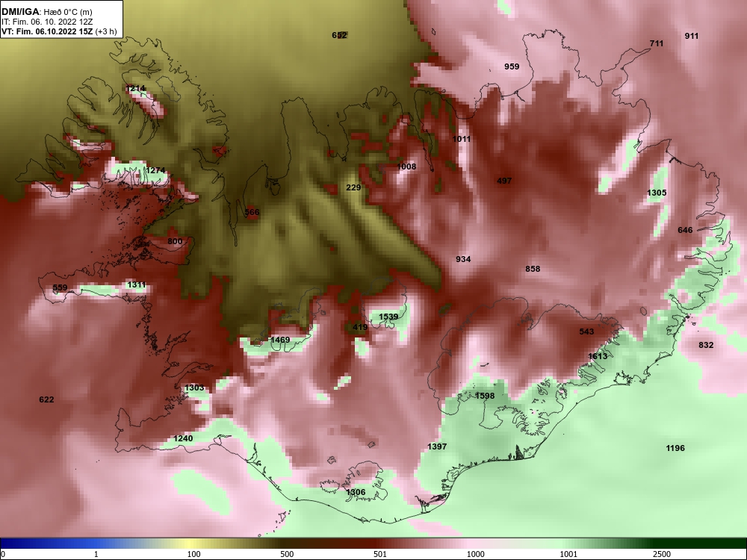Click the legend tick labeled 501
Image resolution: width=747 pixels, height=560 pixels.
point(380,554)
